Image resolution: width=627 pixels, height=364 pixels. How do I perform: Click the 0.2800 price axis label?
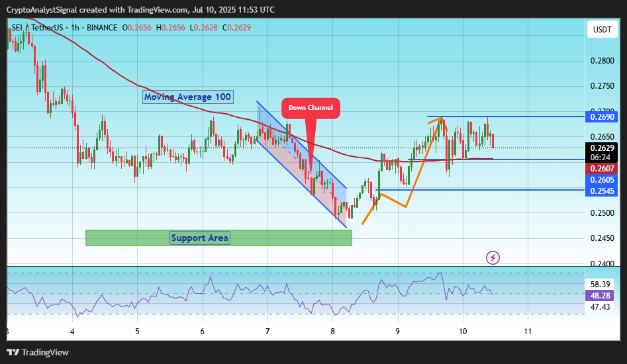(603, 61)
